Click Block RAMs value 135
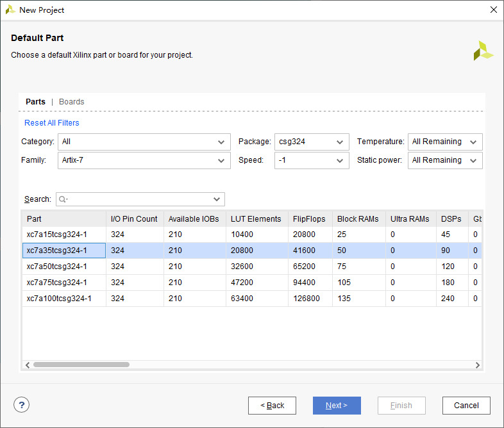The width and height of the screenshot is (504, 428). [x=344, y=299]
